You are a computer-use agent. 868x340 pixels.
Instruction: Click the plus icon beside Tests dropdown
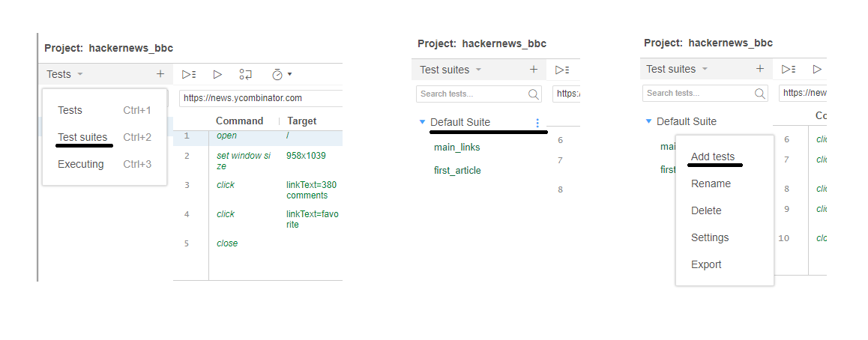(160, 74)
